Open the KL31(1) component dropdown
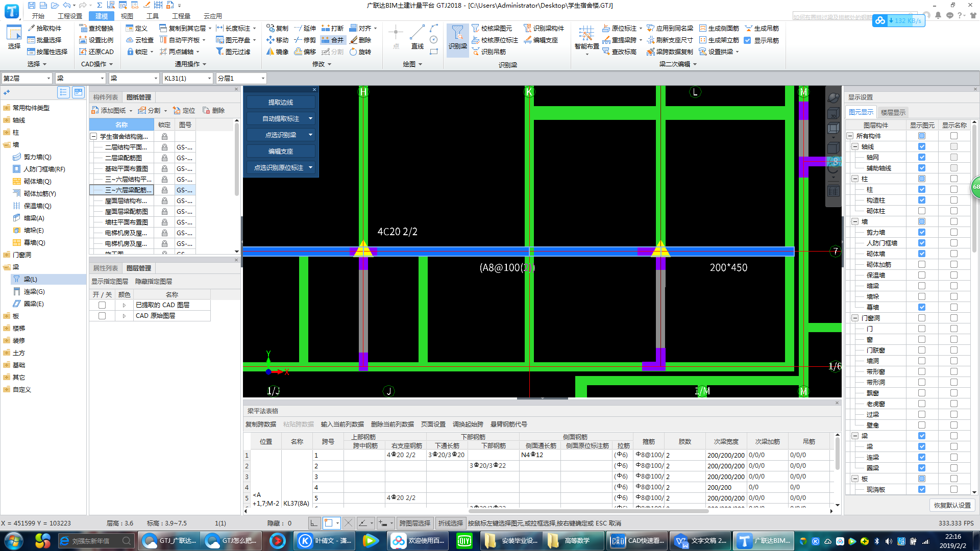 [187, 78]
